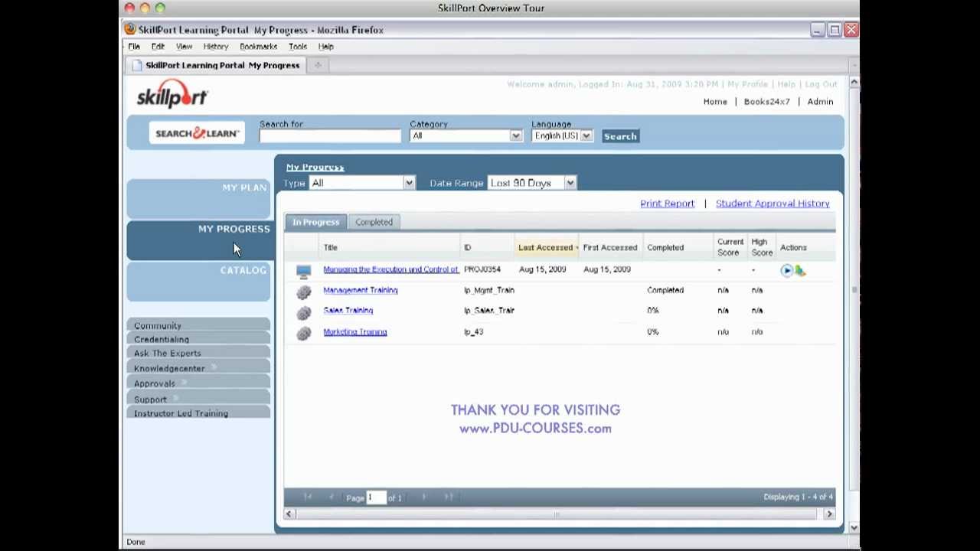Open Ask The Experts in sidebar

(x=198, y=354)
